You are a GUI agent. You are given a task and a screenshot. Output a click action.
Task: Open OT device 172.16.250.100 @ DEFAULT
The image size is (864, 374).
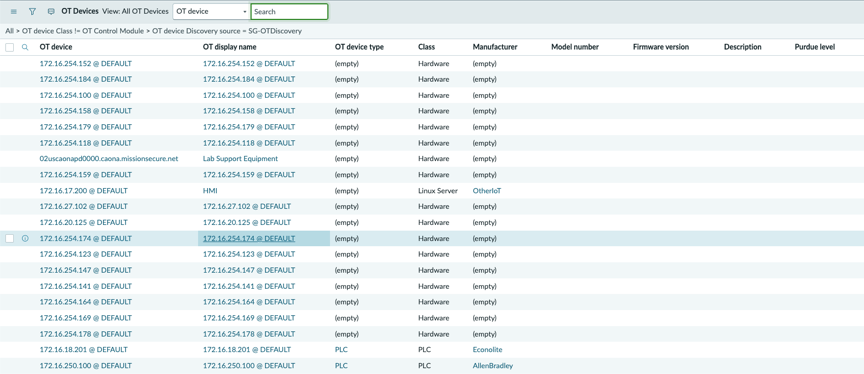pos(85,366)
